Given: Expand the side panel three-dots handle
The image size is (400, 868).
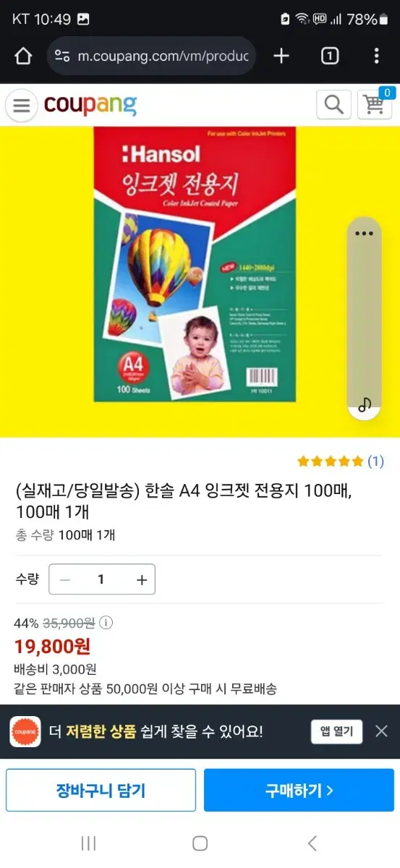Looking at the screenshot, I should 364,233.
